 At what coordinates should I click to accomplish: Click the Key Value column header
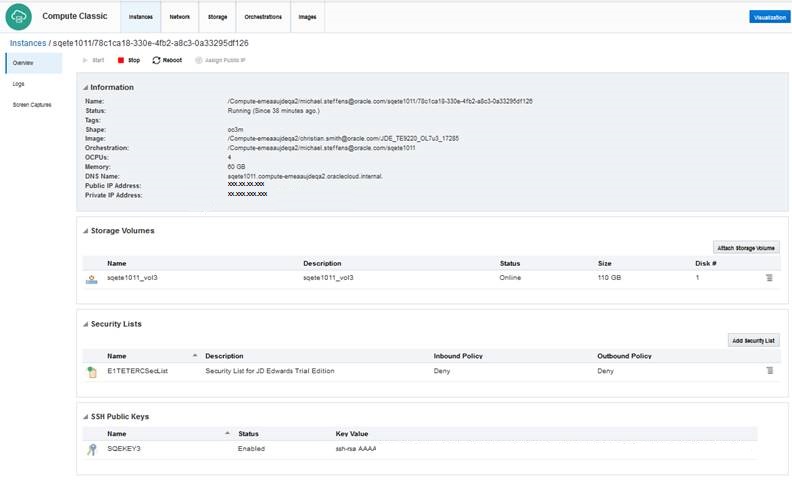pyautogui.click(x=352, y=434)
